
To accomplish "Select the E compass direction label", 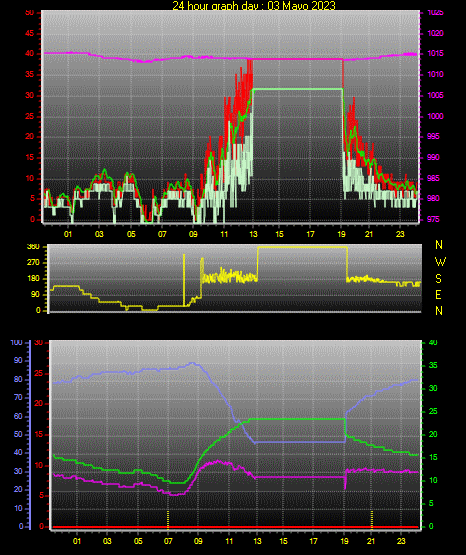I will coord(438,295).
